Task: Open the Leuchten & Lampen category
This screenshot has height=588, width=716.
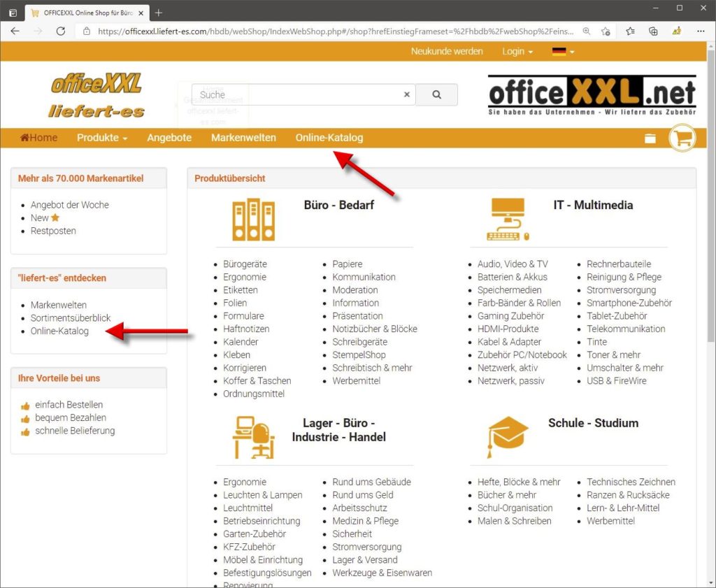Action: (263, 495)
